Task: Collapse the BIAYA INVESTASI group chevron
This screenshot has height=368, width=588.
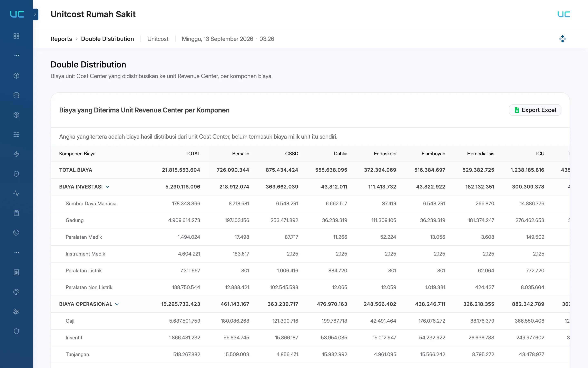Action: (x=107, y=187)
